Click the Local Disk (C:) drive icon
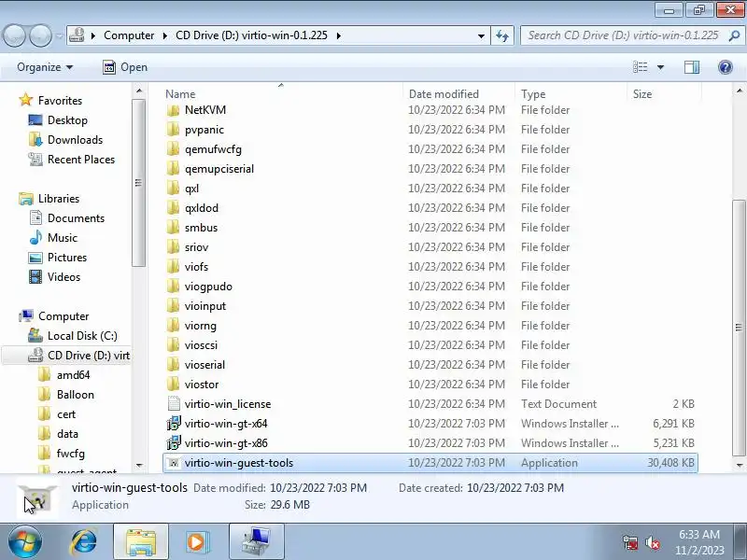This screenshot has height=560, width=747. (x=35, y=336)
